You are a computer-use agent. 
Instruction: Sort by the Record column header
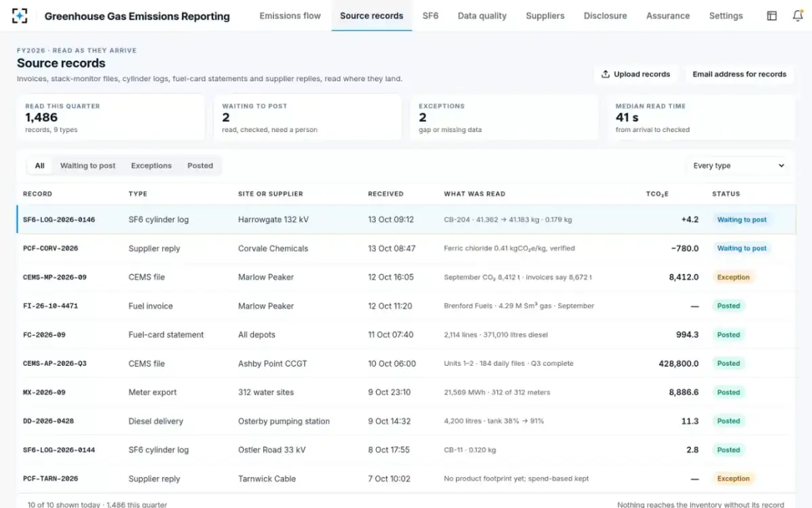(x=37, y=194)
